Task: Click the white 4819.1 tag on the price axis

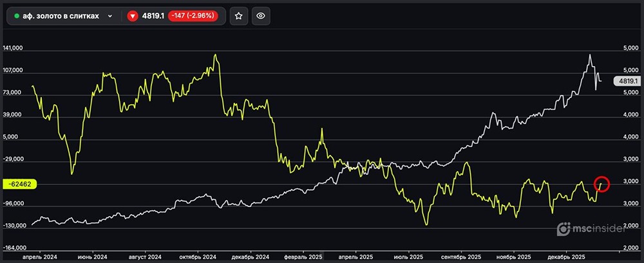Action: 626,81
